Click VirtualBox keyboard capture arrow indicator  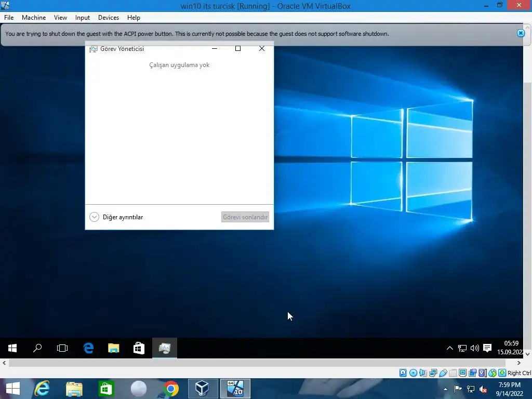(x=502, y=373)
